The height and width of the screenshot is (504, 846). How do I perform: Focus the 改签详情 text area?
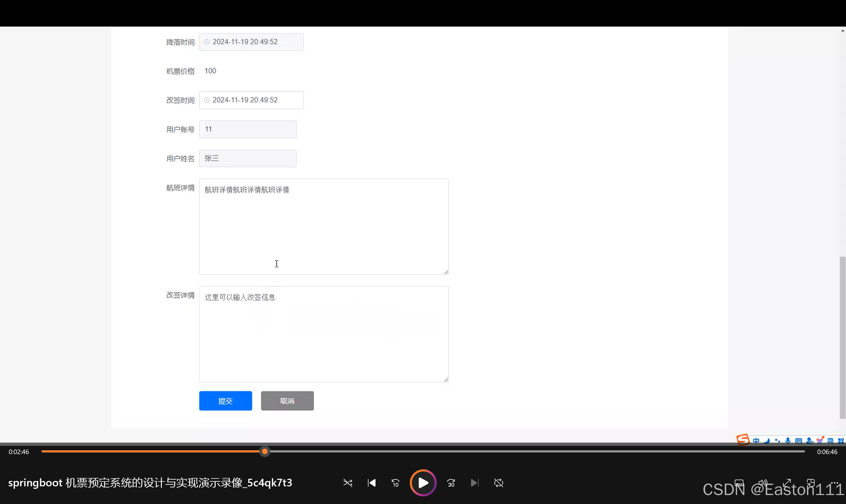[x=324, y=334]
